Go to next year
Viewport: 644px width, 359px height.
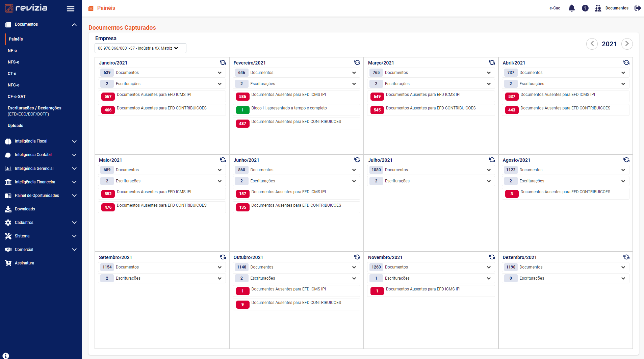click(627, 44)
